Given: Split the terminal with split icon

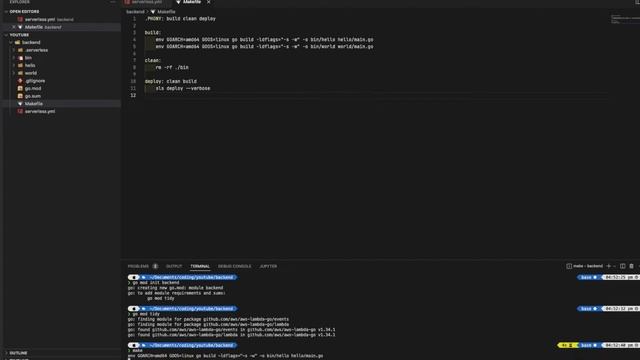Looking at the screenshot, I should (622, 266).
